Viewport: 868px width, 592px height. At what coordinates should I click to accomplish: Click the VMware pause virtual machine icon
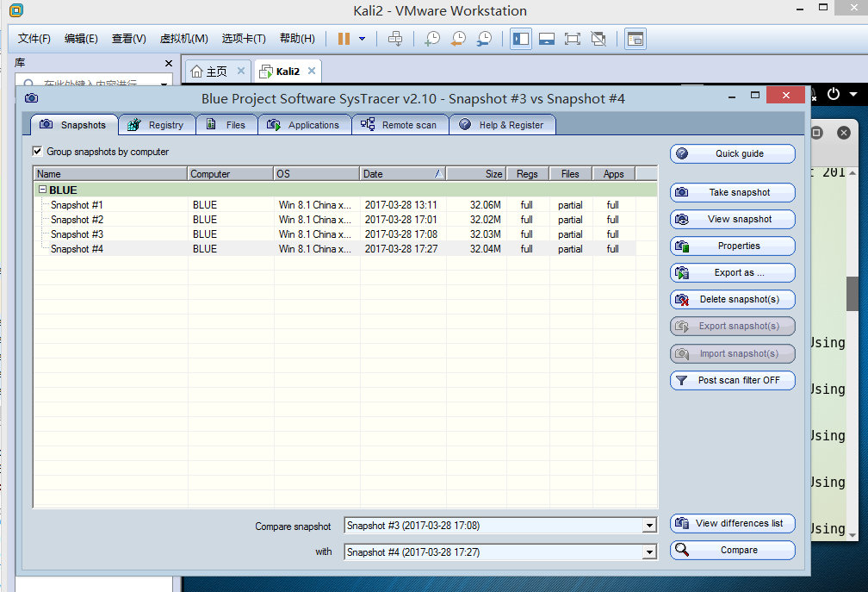pos(344,39)
